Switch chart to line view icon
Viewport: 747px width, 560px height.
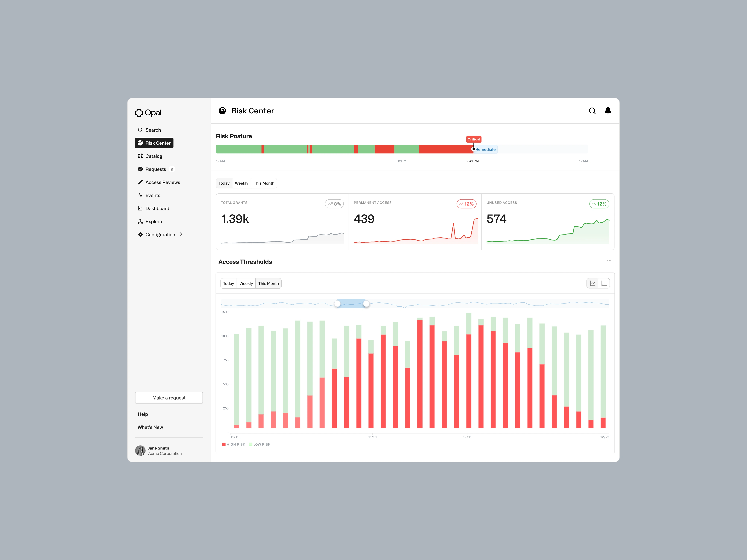click(x=592, y=283)
